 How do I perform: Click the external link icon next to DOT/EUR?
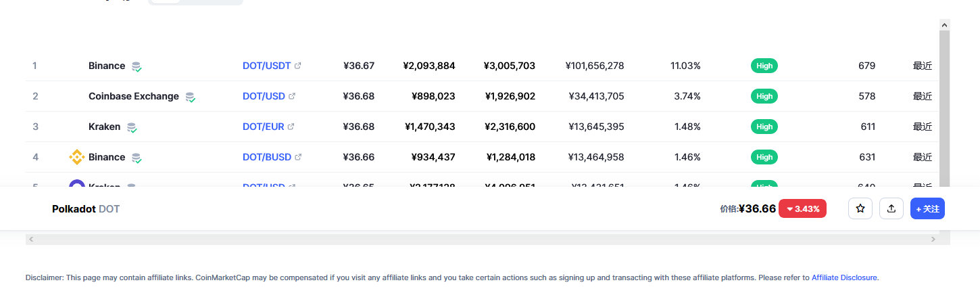[x=291, y=127]
